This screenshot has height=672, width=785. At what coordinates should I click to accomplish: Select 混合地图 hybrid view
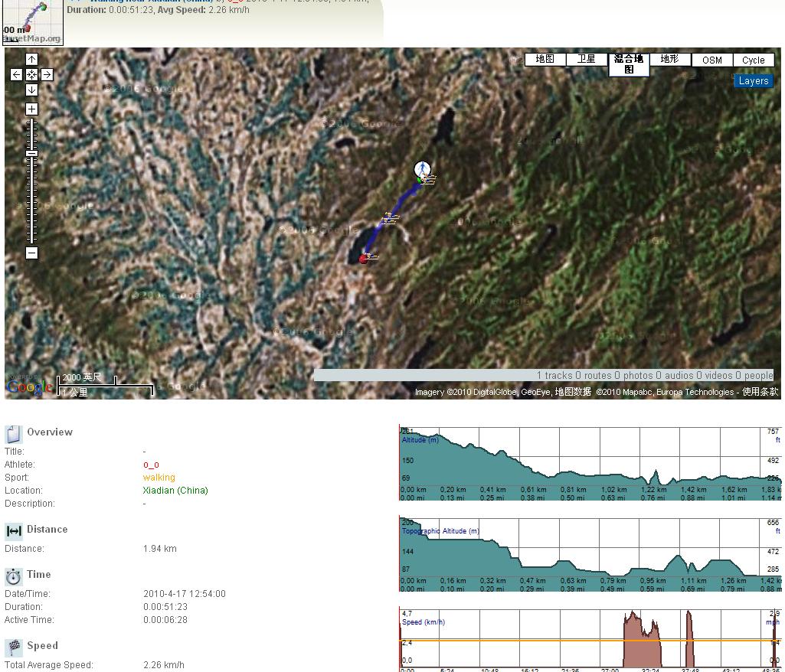pos(629,64)
